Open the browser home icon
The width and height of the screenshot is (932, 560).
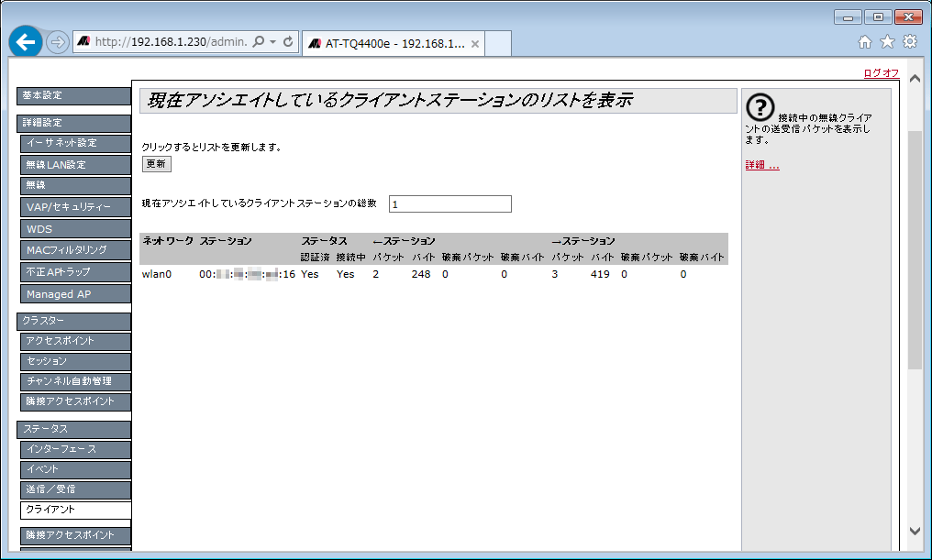point(864,42)
